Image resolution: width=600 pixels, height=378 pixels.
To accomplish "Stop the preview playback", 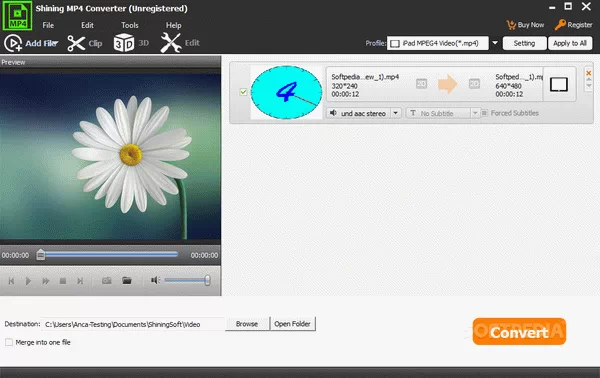I will click(x=63, y=281).
